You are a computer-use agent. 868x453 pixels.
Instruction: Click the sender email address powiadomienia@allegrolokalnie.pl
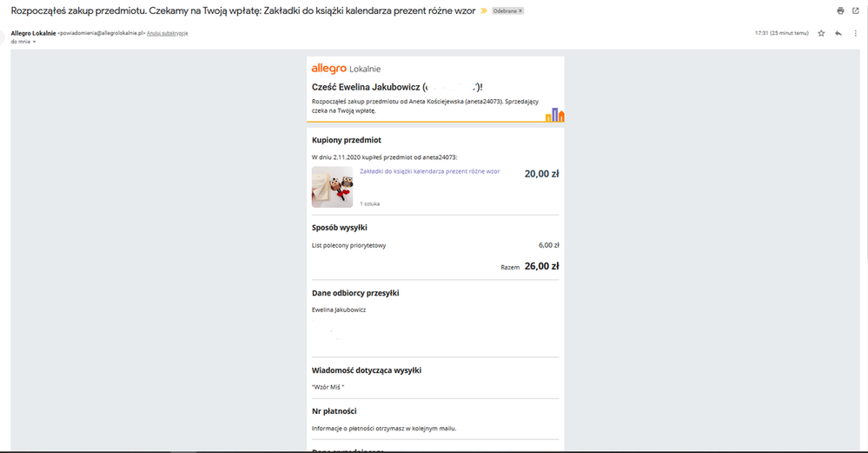tap(102, 33)
